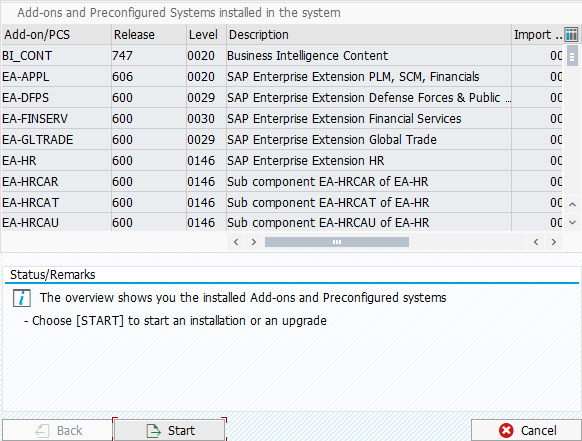Click the Status/Remarks heading
The height and width of the screenshot is (441, 582).
[x=53, y=275]
